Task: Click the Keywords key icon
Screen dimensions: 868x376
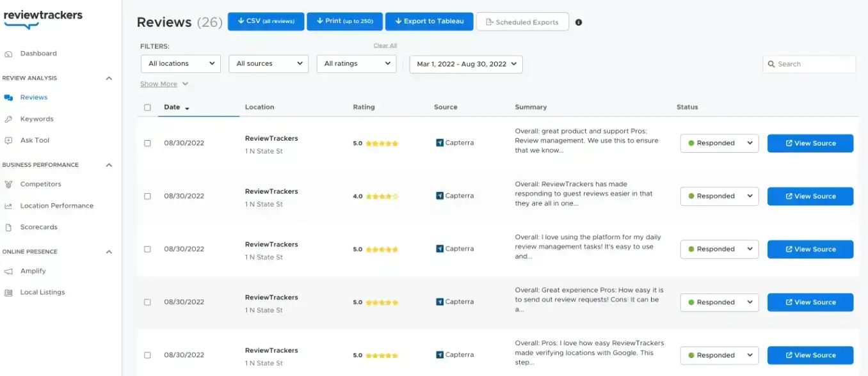Action: [x=8, y=119]
